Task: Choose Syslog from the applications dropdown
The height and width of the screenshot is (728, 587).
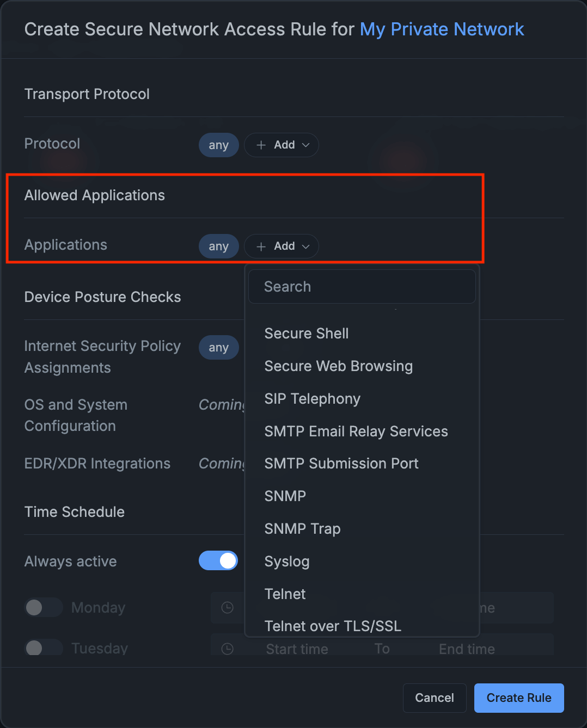Action: (x=287, y=561)
